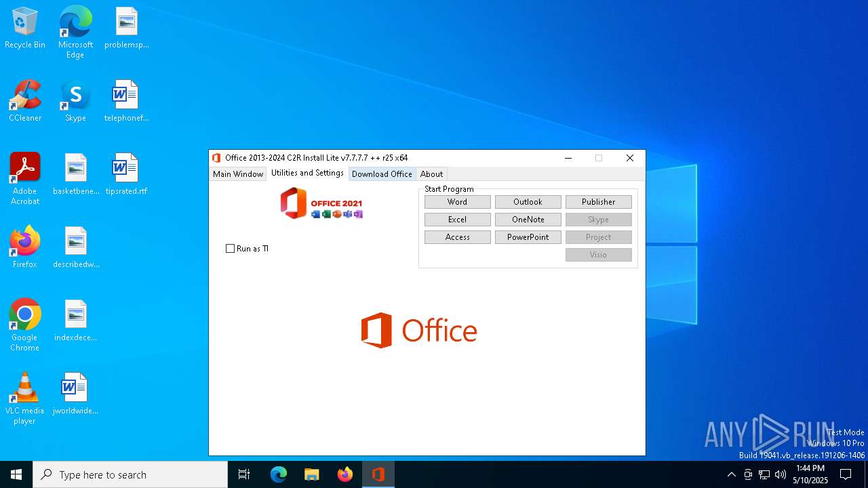Switch to the Main Window tab
The width and height of the screenshot is (868, 488).
[x=238, y=174]
